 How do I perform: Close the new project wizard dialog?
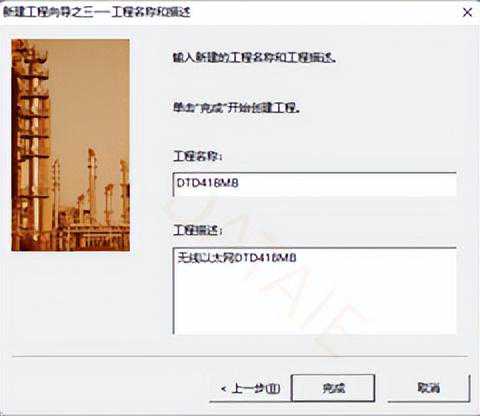coord(467,13)
